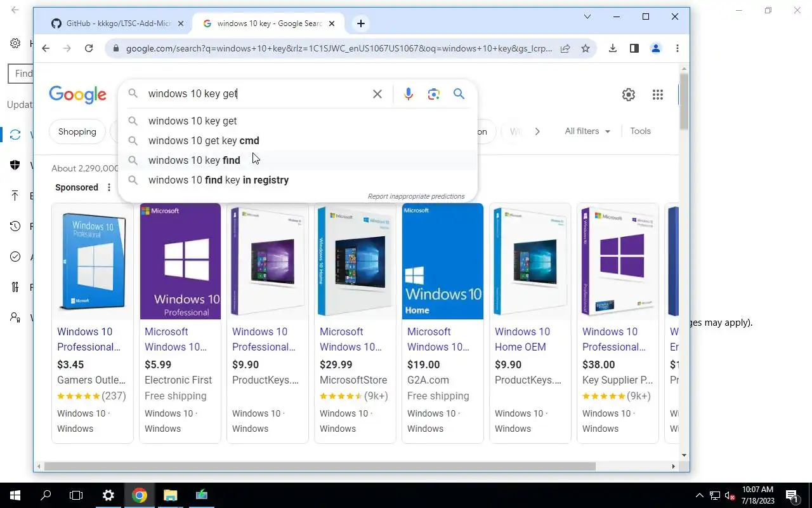This screenshot has height=508, width=812.
Task: Click the address bar URL
Action: tap(339, 48)
